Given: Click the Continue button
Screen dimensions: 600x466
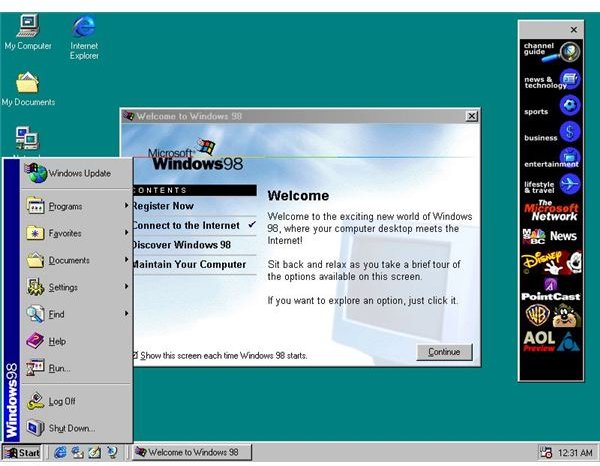Looking at the screenshot, I should 444,352.
